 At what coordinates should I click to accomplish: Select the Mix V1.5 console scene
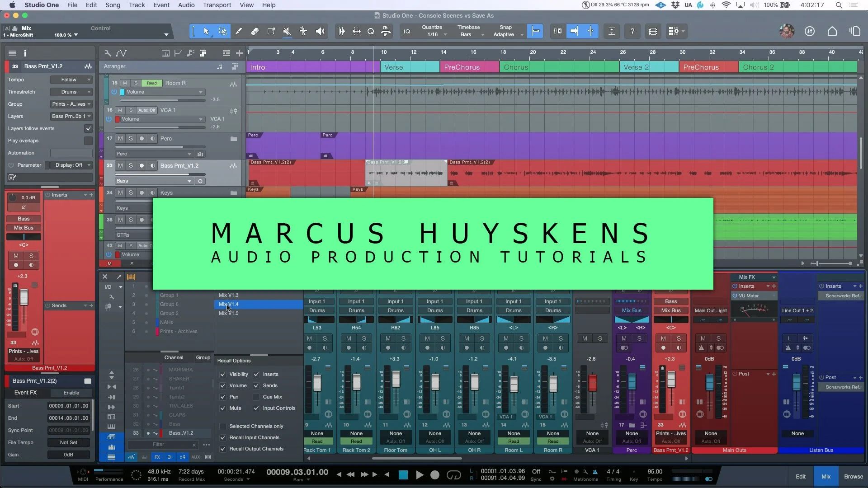tap(229, 313)
